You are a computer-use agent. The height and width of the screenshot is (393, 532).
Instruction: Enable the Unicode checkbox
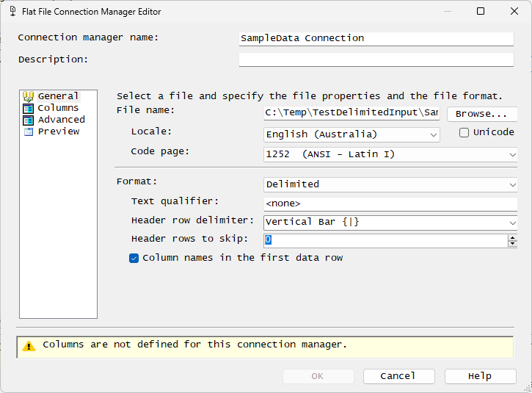464,132
